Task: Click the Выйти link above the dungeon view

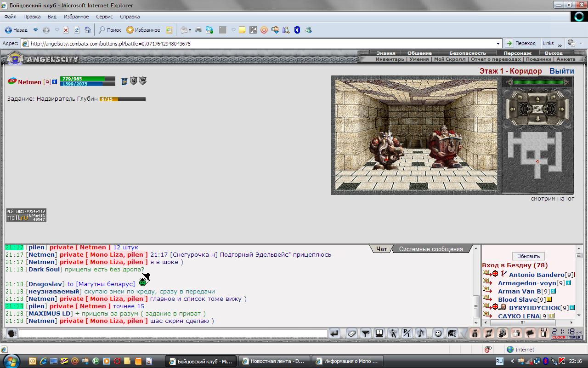Action: click(x=561, y=71)
